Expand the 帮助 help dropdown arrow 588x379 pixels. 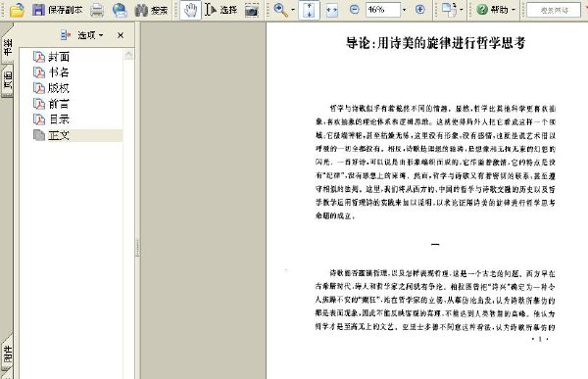click(514, 10)
